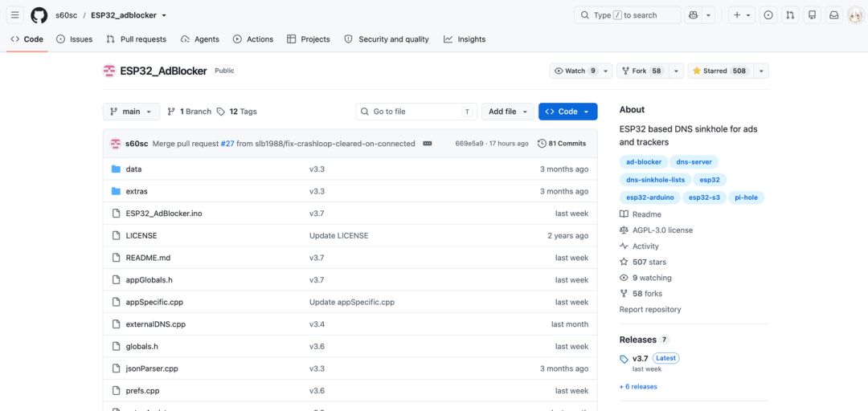
Task: Click the tags icon beside 12 Tags
Action: click(221, 112)
